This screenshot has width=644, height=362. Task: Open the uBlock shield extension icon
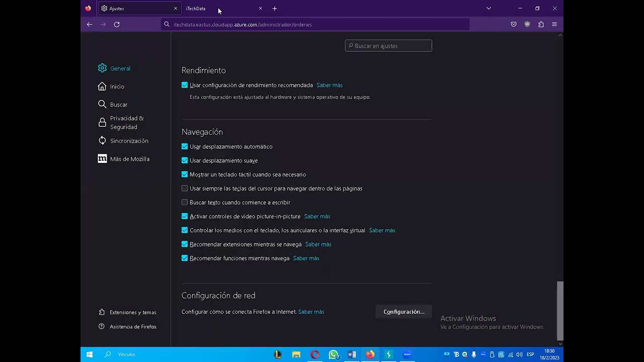[527, 24]
